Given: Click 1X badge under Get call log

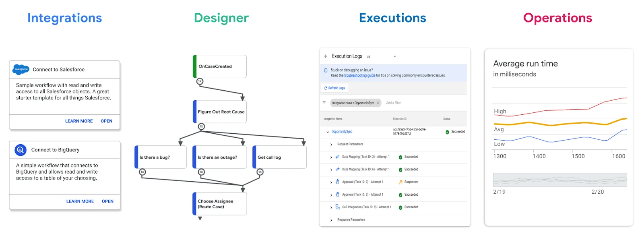Looking at the screenshot, I should tap(260, 172).
